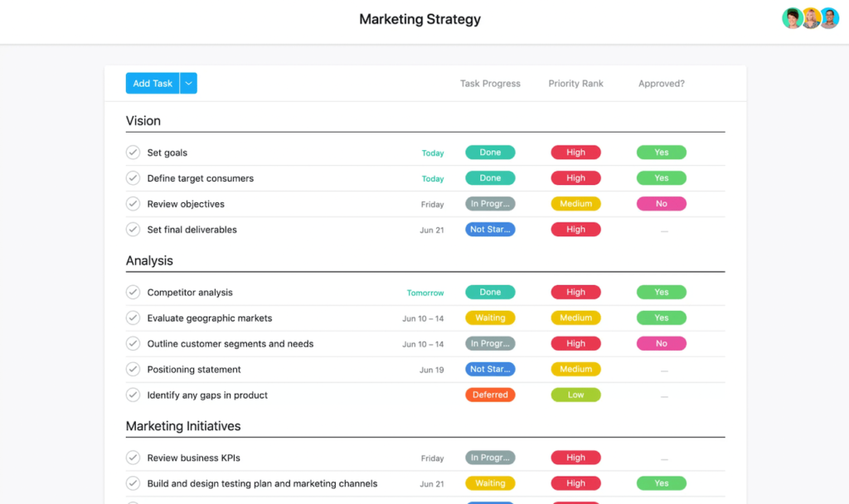The height and width of the screenshot is (504, 849).
Task: Select the rightmost teammate avatar
Action: pos(828,17)
